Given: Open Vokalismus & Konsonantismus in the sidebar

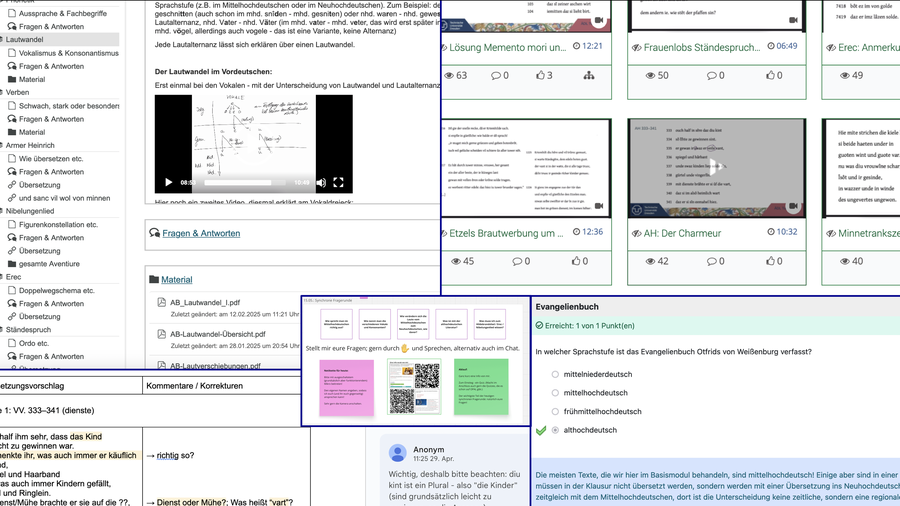Looking at the screenshot, I should (68, 53).
